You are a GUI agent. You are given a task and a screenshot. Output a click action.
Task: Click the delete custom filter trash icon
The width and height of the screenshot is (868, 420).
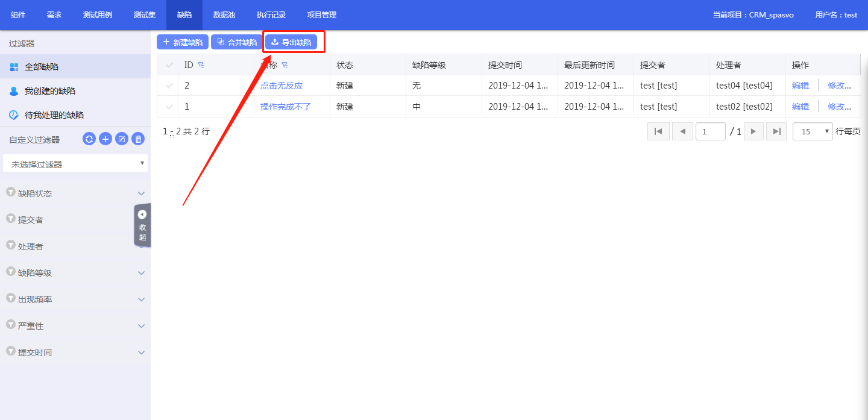138,139
